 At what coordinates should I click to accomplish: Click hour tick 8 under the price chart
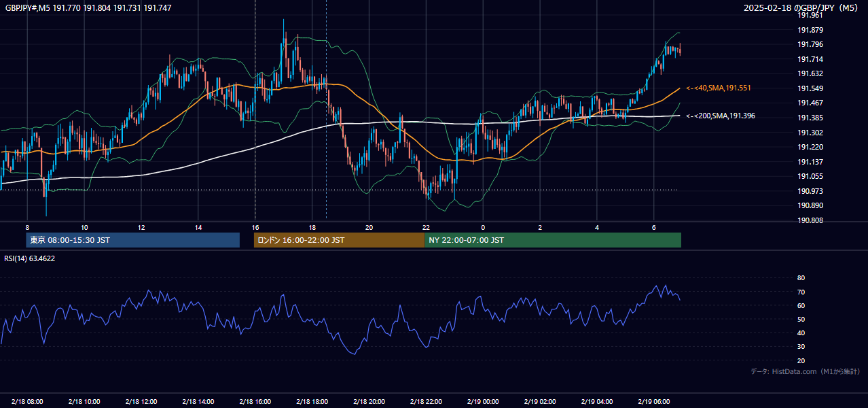tap(27, 227)
